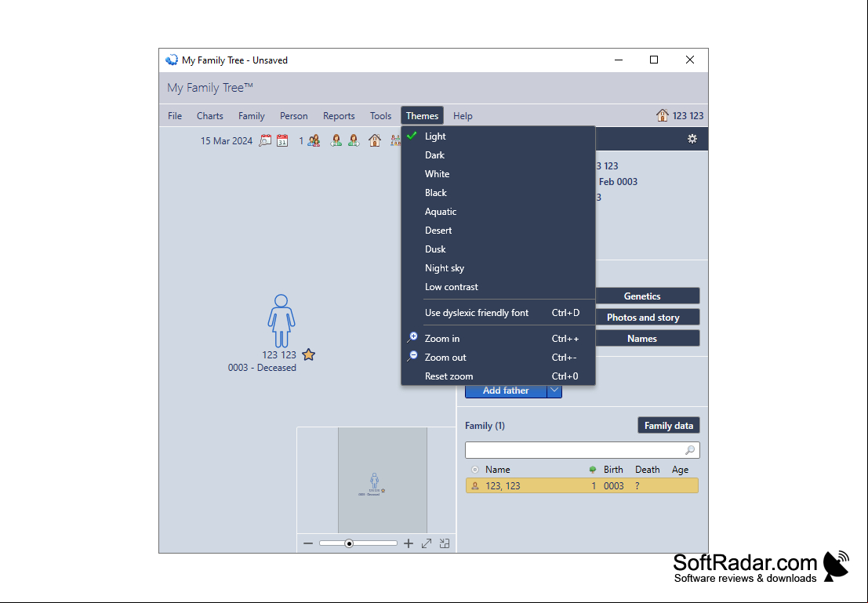Toggle Use dyslexic friendly font

[x=498, y=313]
